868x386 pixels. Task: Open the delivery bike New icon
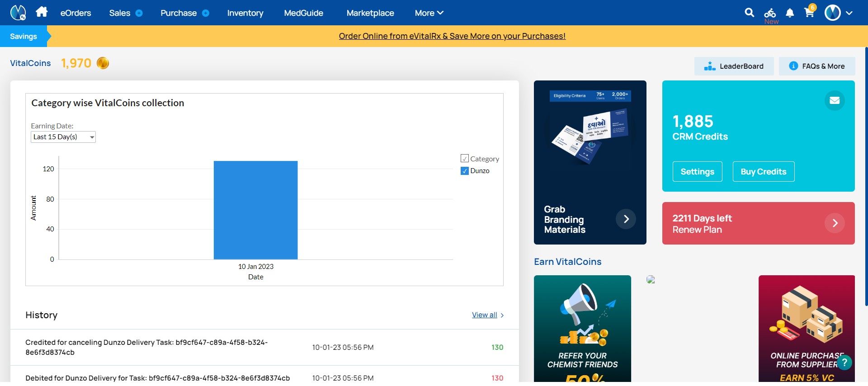click(x=770, y=15)
